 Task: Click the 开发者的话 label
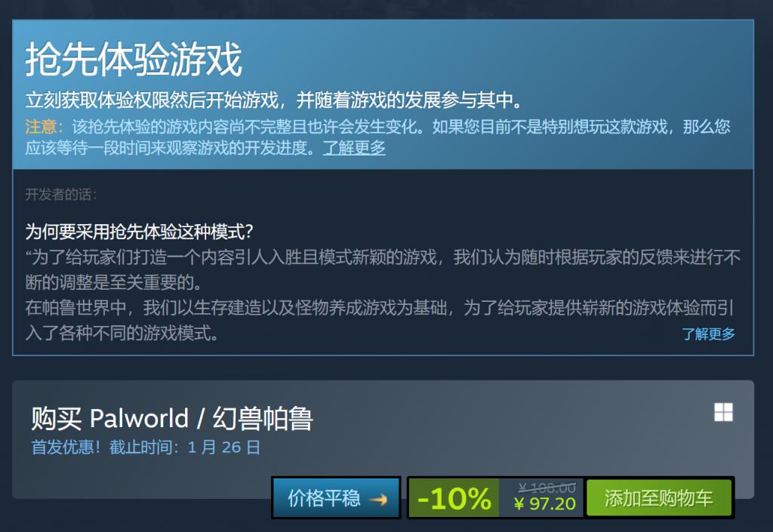60,195
